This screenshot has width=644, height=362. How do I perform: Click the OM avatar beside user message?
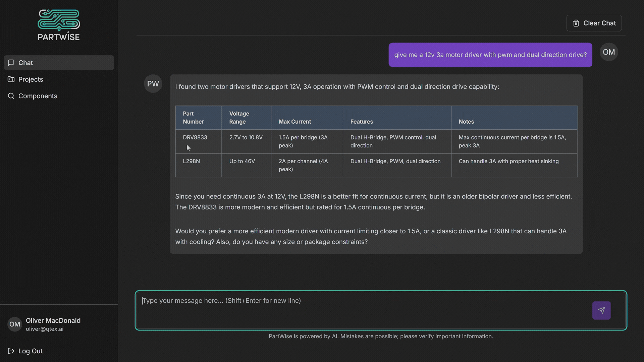[609, 52]
